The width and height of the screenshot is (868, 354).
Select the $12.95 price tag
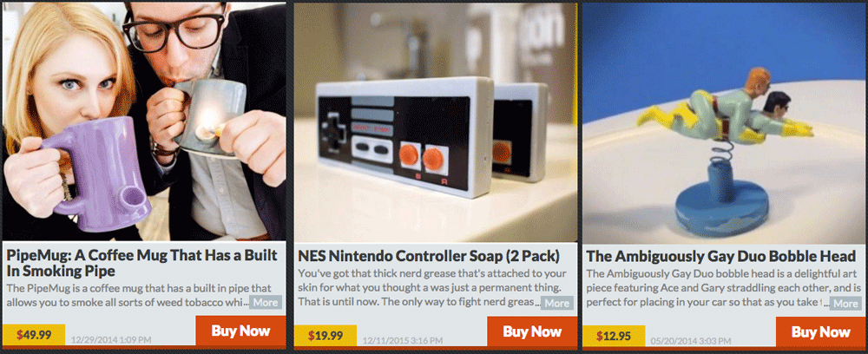614,336
